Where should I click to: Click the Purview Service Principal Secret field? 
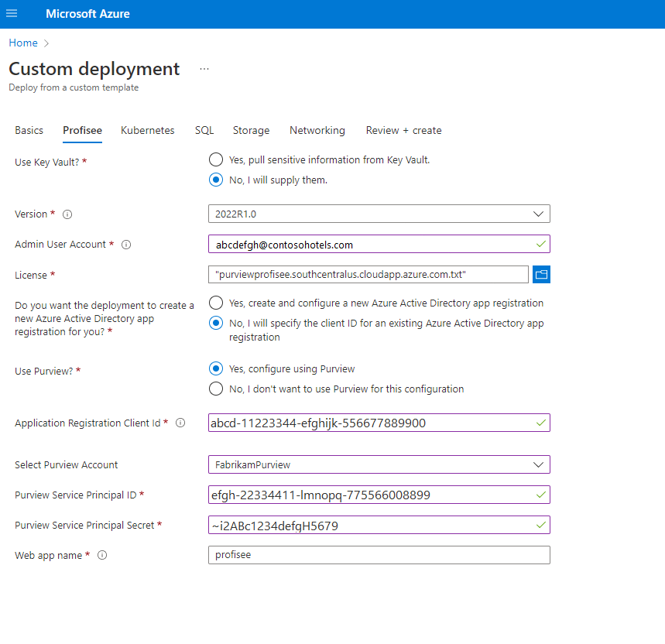371,525
